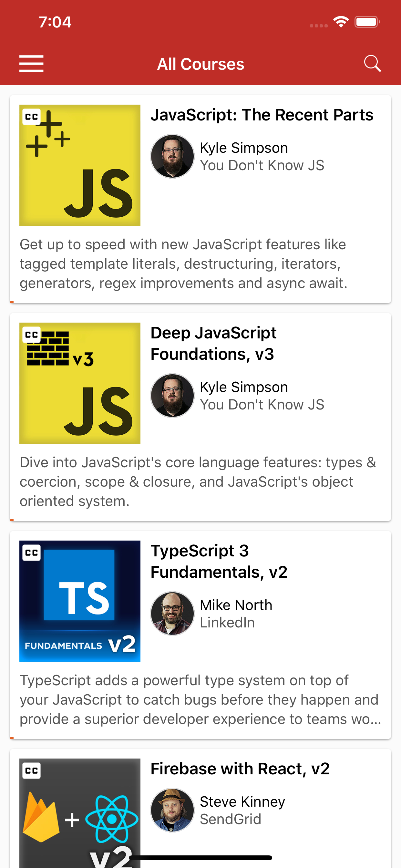Tap Mike North's profile picture
Image resolution: width=401 pixels, height=868 pixels.
pyautogui.click(x=172, y=613)
